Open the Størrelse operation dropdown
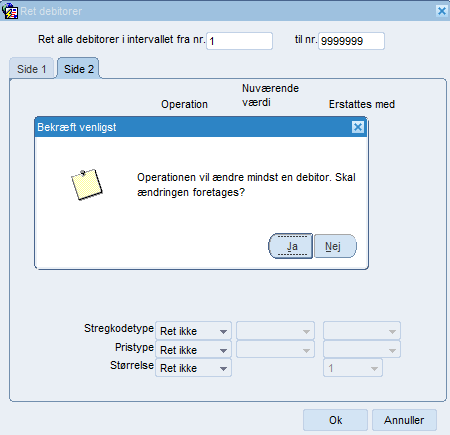The image size is (450, 435). pos(193,368)
